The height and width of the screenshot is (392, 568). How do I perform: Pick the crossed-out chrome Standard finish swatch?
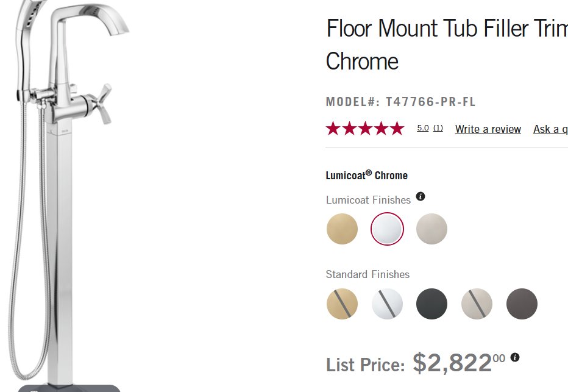[387, 304]
